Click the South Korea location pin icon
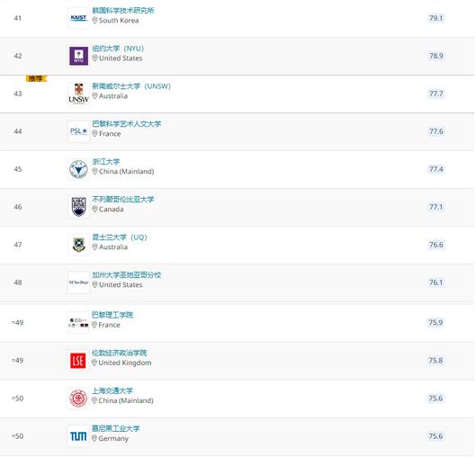 pos(94,21)
